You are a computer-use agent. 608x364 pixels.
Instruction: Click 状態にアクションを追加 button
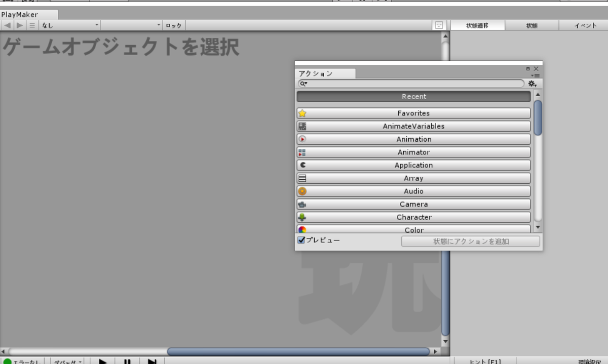click(471, 241)
